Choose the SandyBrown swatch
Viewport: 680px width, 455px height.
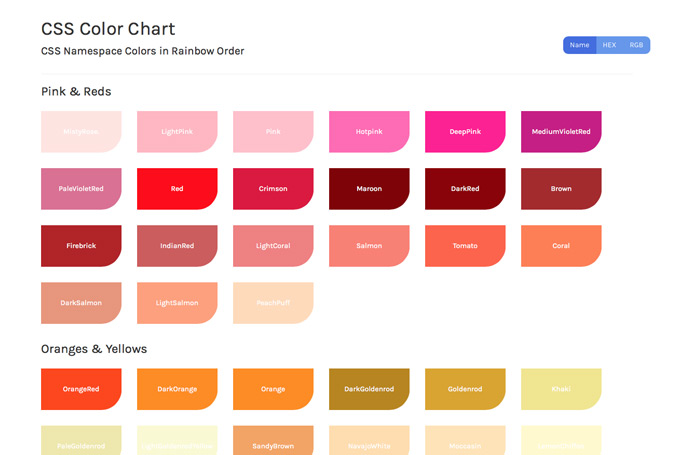click(273, 440)
